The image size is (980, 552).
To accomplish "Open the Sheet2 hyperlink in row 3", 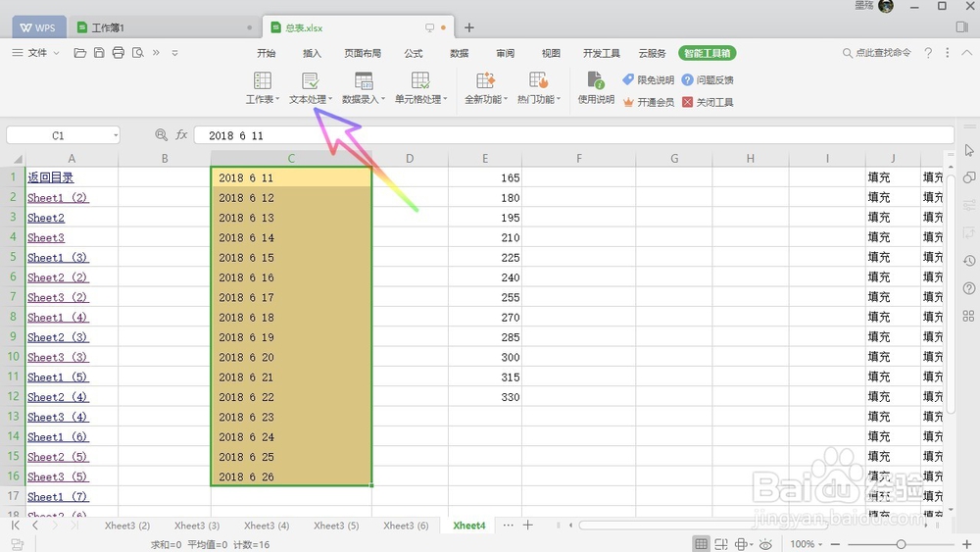I will coord(46,218).
